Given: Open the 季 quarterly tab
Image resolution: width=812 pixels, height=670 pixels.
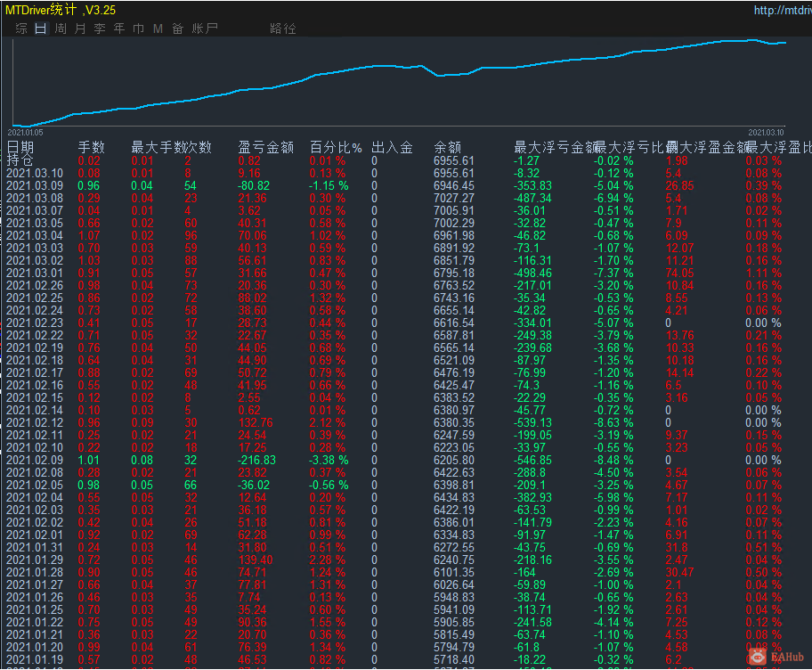Looking at the screenshot, I should [x=100, y=29].
